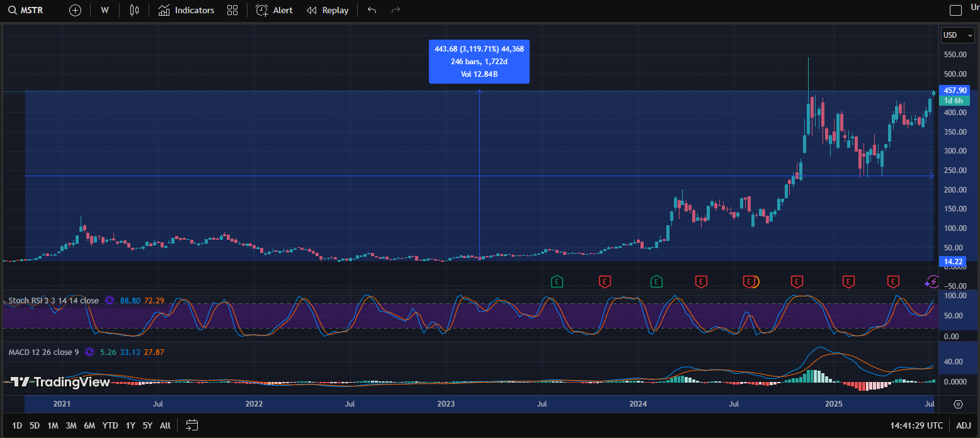Click the 250.00 price axis label

[955, 171]
